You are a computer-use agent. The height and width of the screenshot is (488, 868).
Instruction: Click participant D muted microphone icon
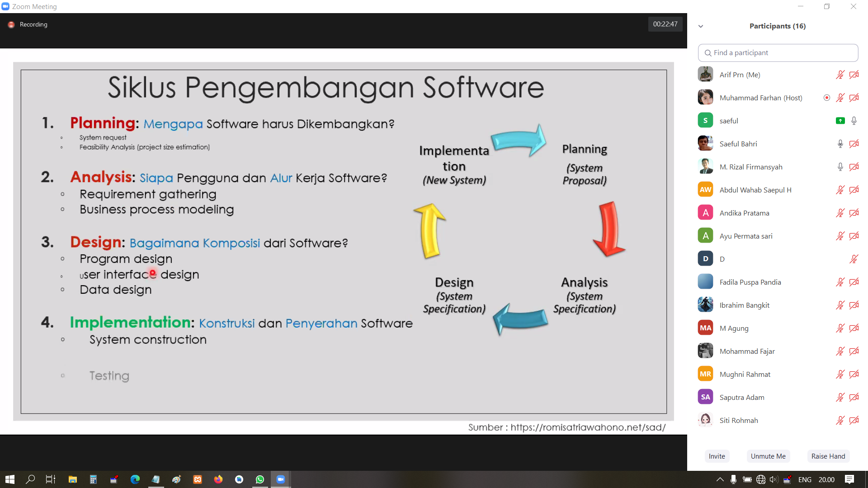854,259
